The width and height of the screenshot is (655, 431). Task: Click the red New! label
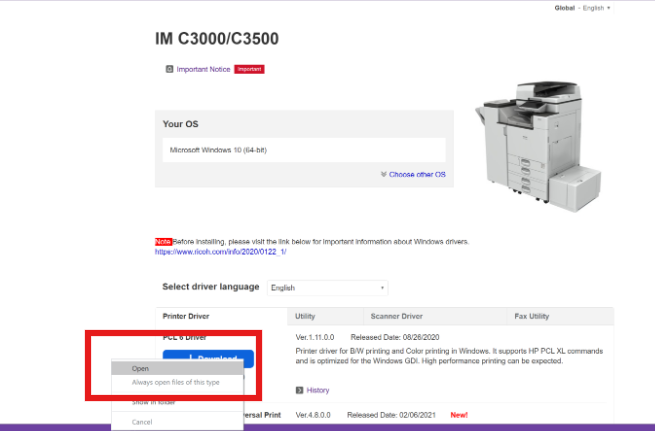(459, 415)
